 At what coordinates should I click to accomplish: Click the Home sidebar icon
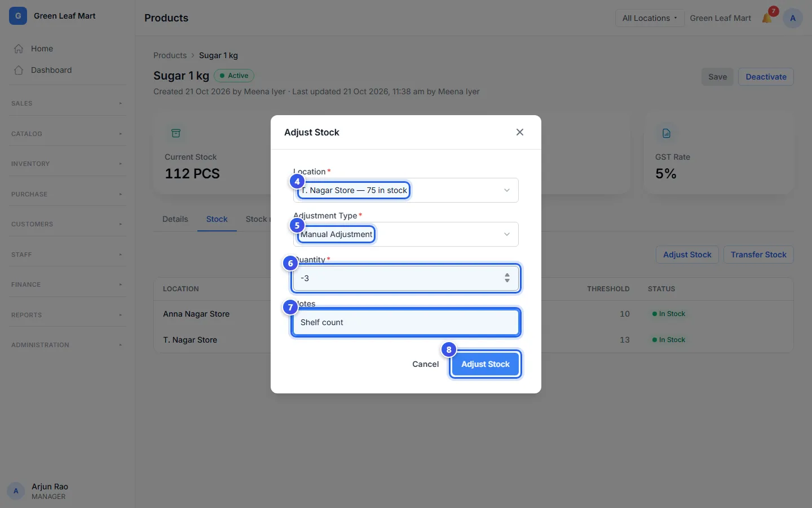(19, 49)
